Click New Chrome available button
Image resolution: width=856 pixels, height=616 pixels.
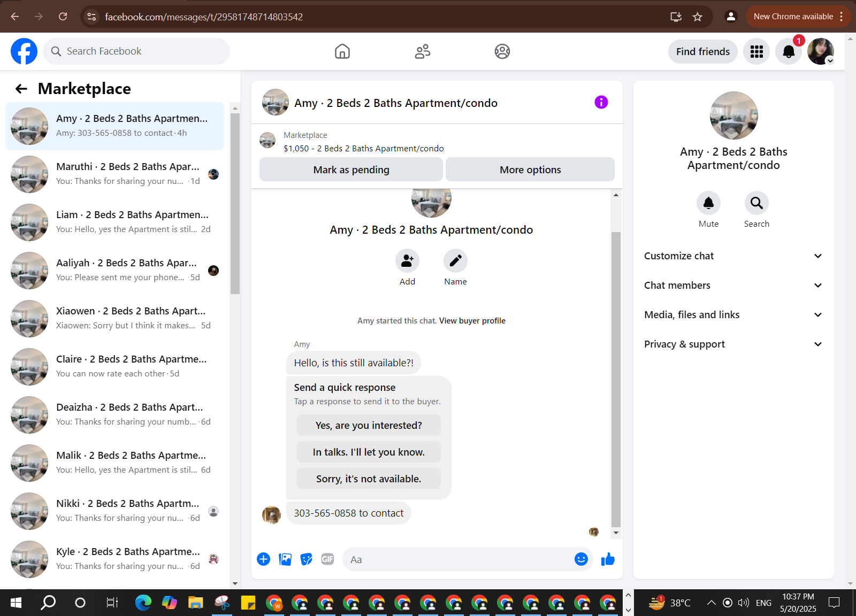[797, 17]
